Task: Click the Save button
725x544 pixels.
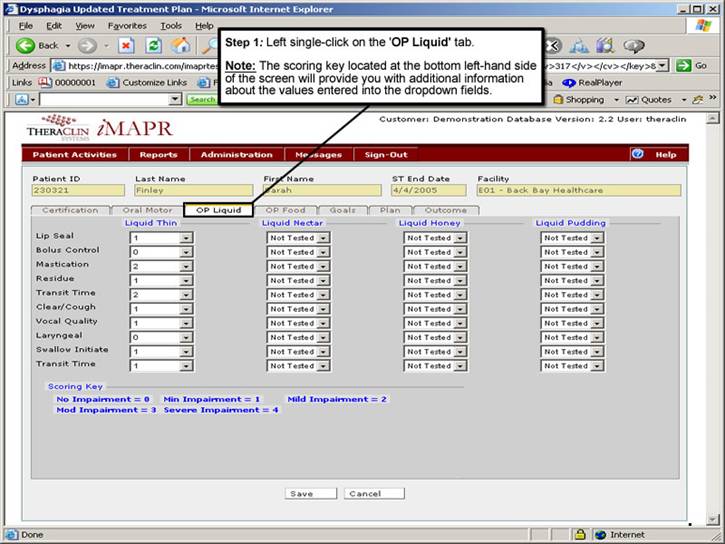Action: coord(300,494)
